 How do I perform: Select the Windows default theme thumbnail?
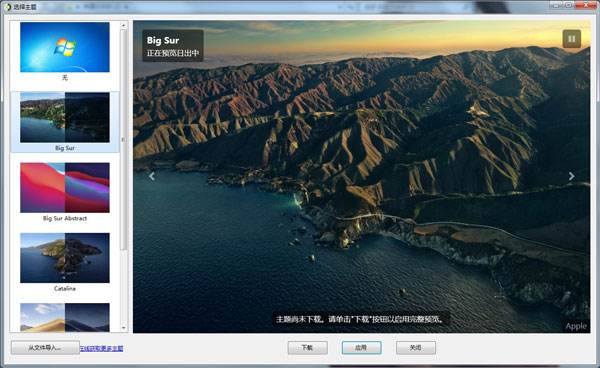click(65, 47)
